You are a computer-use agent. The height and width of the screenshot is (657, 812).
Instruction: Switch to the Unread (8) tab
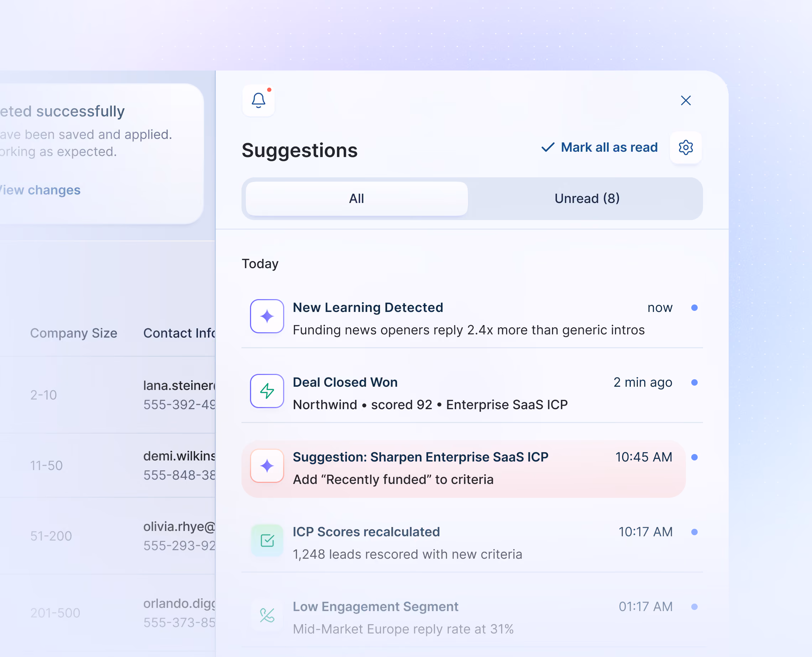(x=587, y=198)
